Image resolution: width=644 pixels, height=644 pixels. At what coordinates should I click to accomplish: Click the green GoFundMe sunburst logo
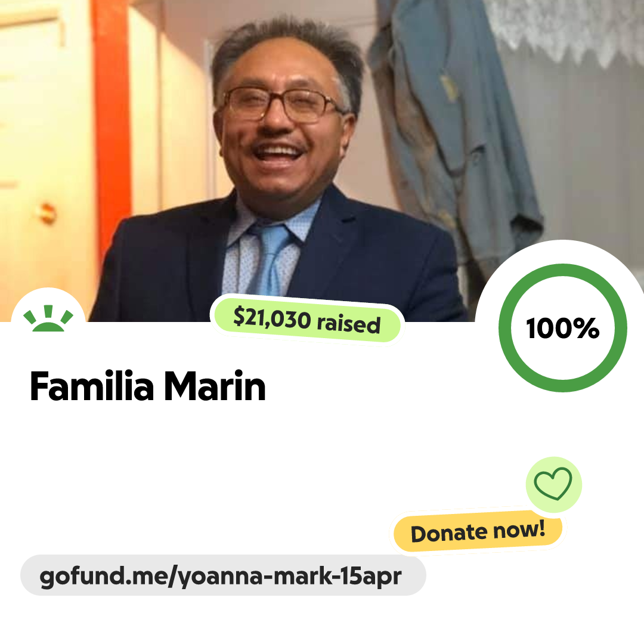point(48,318)
